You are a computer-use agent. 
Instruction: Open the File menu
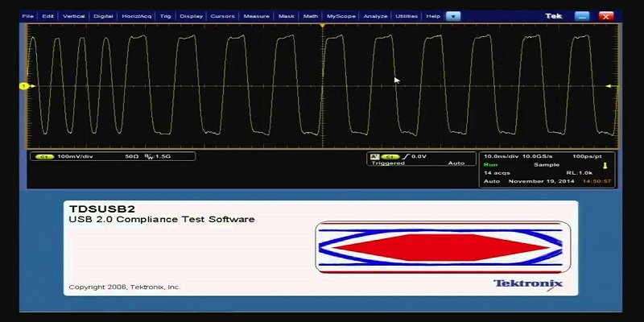pos(28,16)
